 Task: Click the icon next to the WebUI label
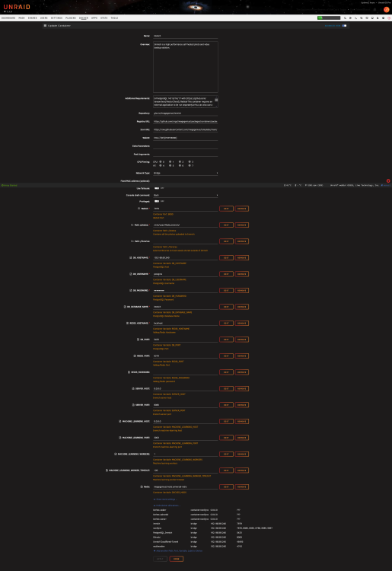[139, 209]
